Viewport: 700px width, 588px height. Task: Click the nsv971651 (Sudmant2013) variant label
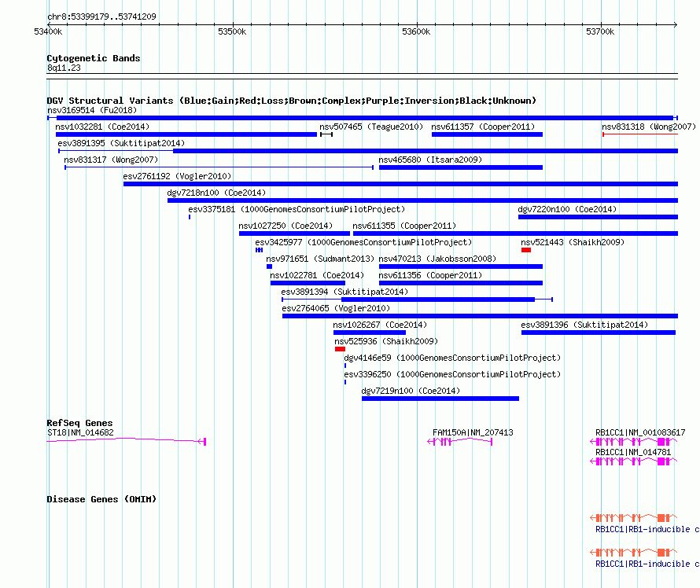point(320,259)
